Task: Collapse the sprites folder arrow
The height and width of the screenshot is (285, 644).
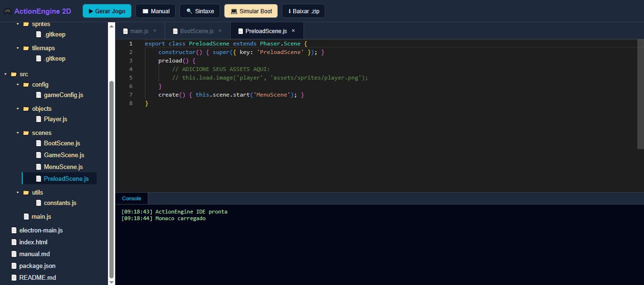Action: [18, 24]
